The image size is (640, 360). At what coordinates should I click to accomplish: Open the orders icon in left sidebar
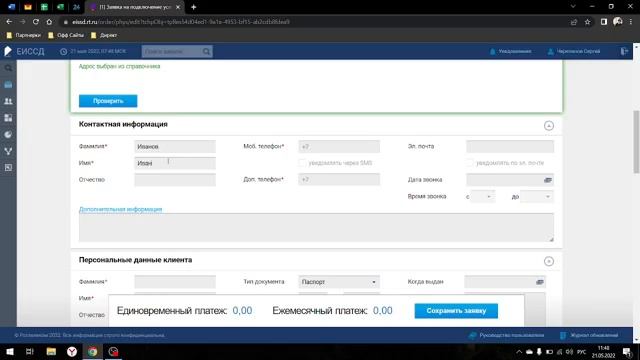[8, 85]
